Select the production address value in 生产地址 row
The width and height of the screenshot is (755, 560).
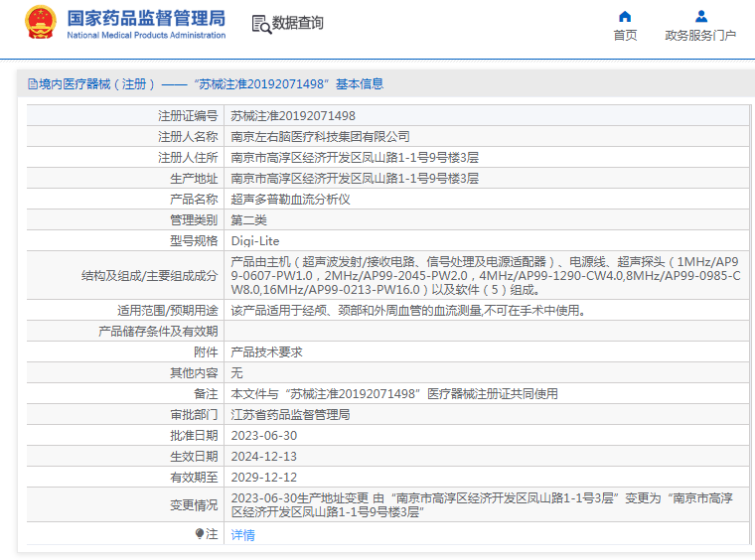pos(355,179)
